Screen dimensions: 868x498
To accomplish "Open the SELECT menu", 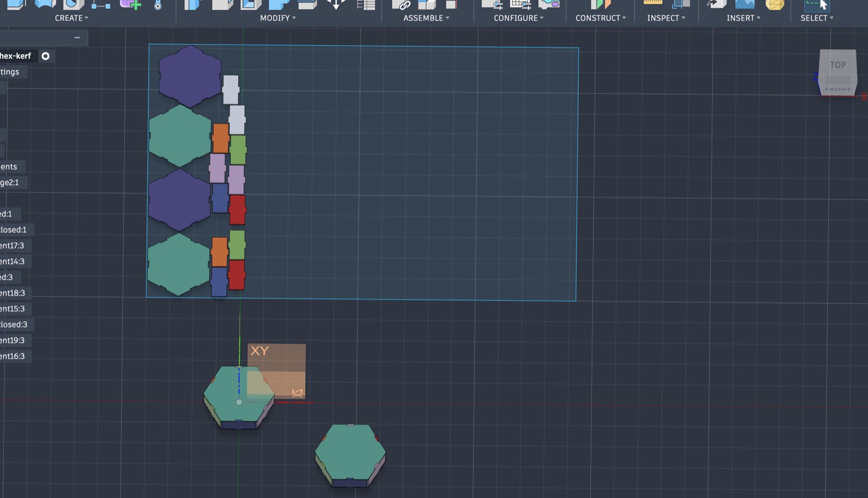I will click(816, 18).
